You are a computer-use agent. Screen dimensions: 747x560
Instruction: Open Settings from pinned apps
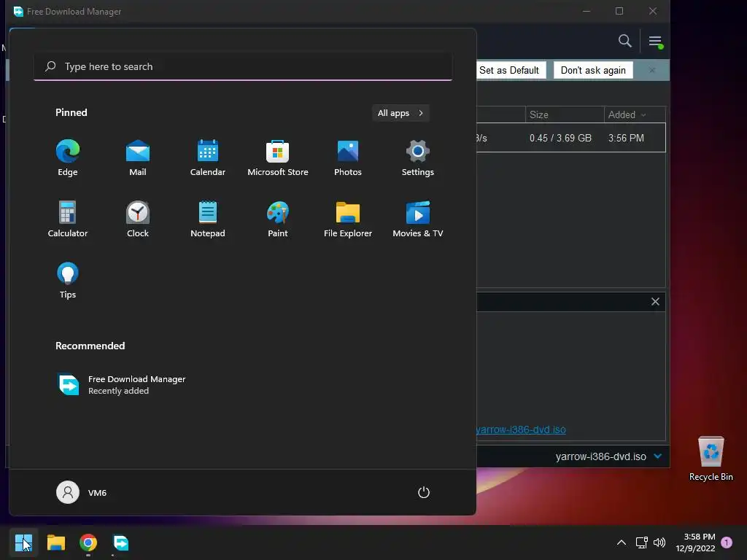[418, 158]
